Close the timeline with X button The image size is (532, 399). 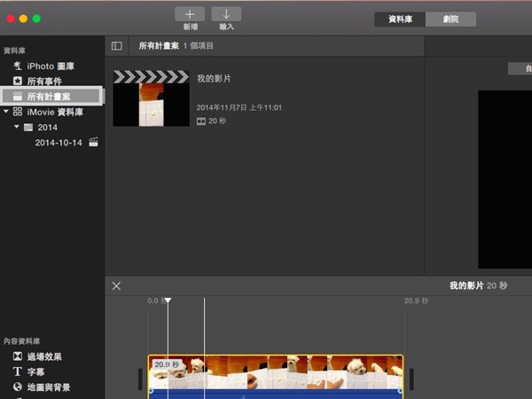pos(116,286)
